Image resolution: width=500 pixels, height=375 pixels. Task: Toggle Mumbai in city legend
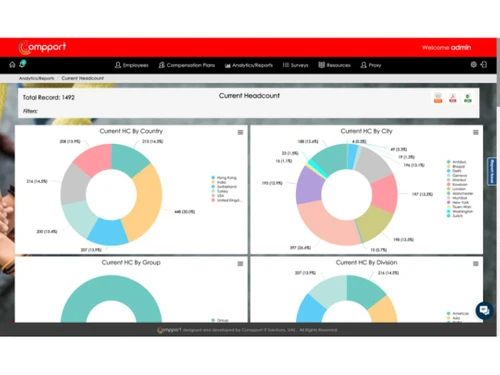(x=457, y=198)
